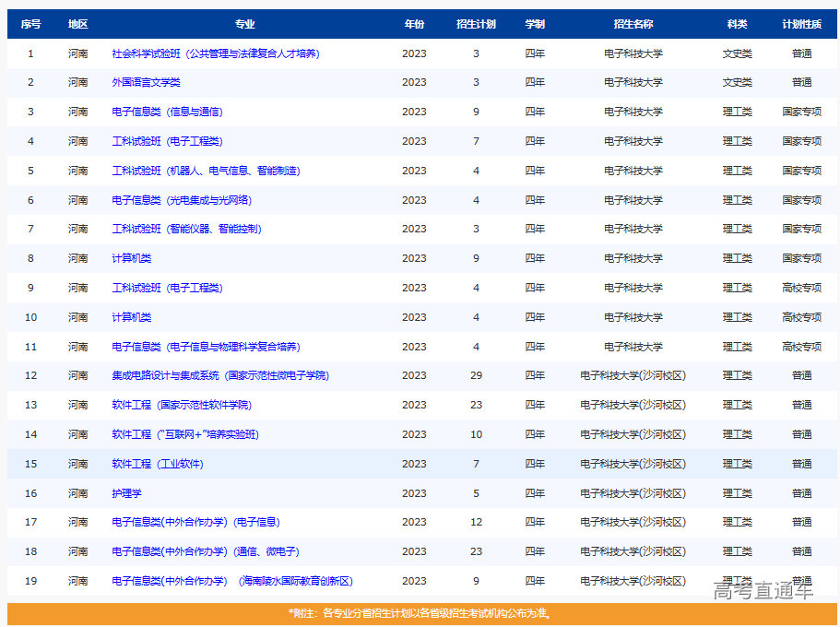Select 软件工程（"互联网+"培养实验班）link

click(185, 434)
